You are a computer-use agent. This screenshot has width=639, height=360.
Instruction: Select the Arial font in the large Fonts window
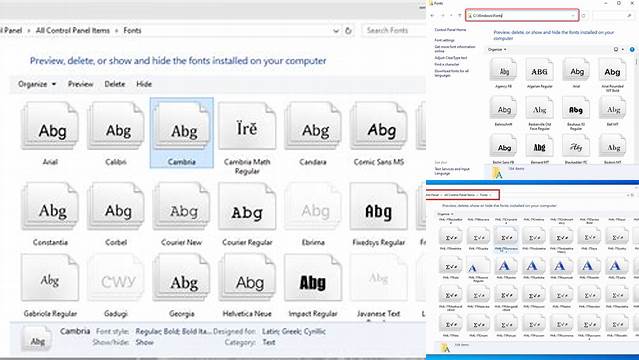[51, 127]
